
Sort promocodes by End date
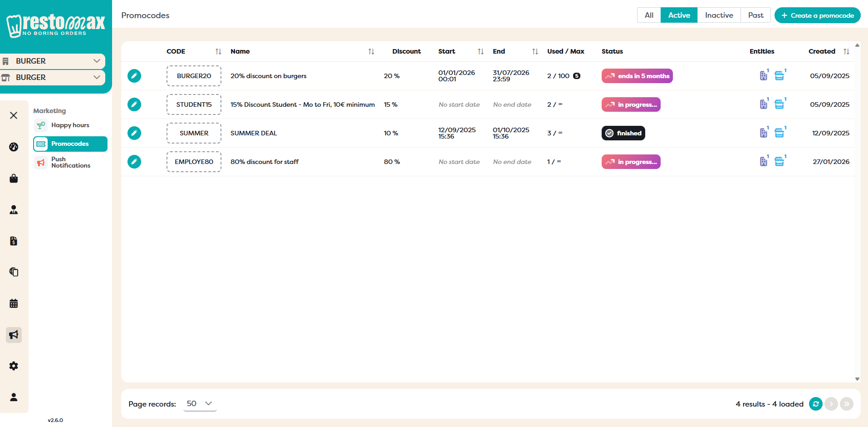coord(535,51)
